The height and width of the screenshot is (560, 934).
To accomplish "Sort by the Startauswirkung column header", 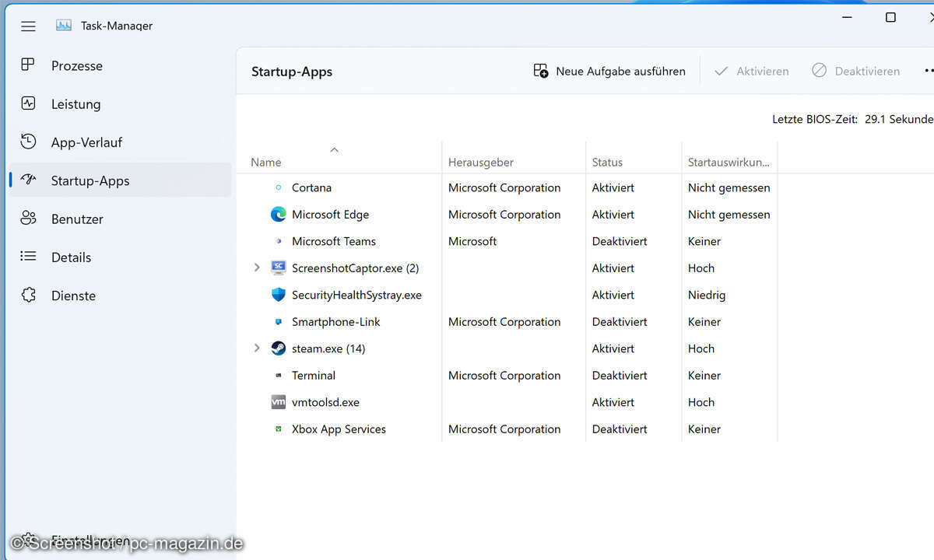I will pos(729,163).
